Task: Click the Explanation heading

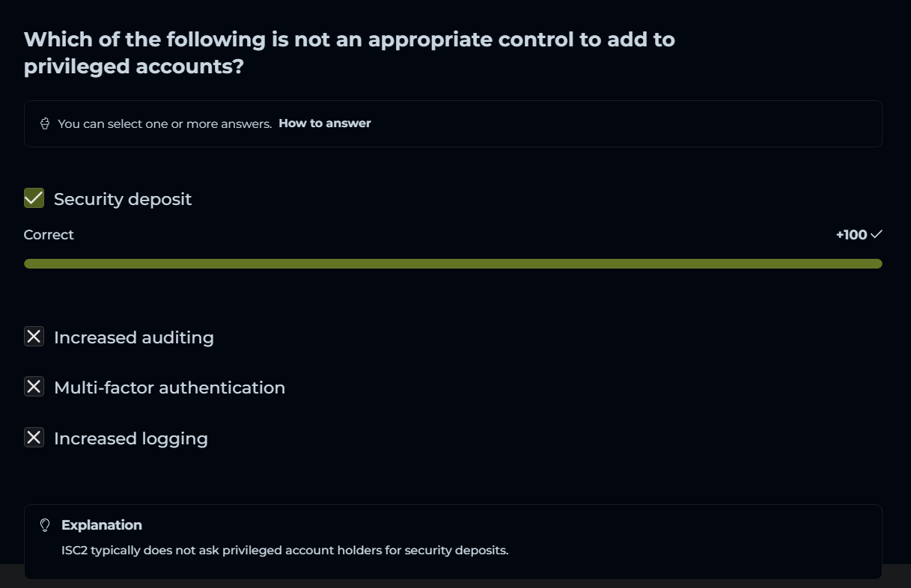Action: (102, 525)
